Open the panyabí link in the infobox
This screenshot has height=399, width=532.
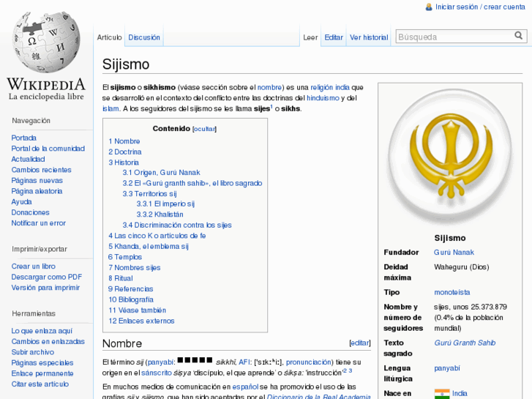(447, 368)
